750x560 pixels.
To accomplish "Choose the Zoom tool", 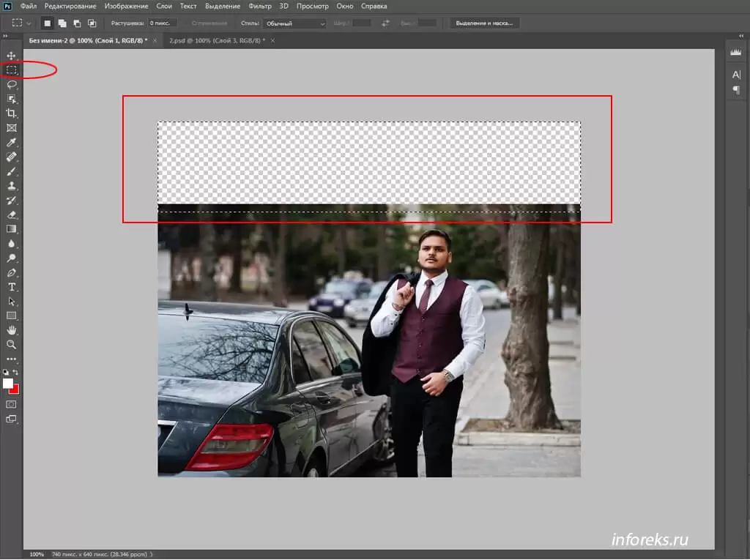I will coord(11,344).
